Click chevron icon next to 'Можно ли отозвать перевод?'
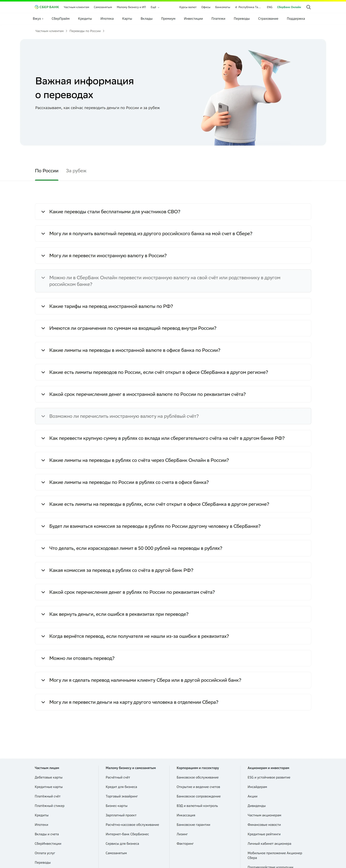346x868 pixels. (x=43, y=658)
